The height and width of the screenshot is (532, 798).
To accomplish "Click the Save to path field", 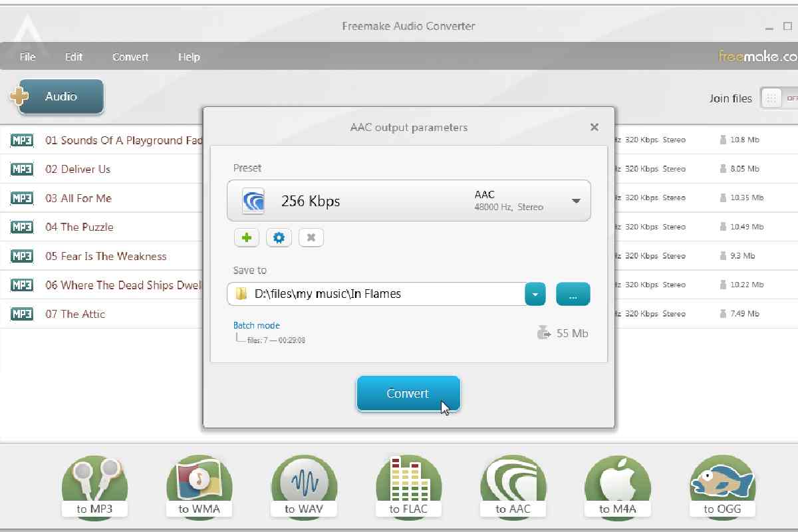I will (x=377, y=294).
